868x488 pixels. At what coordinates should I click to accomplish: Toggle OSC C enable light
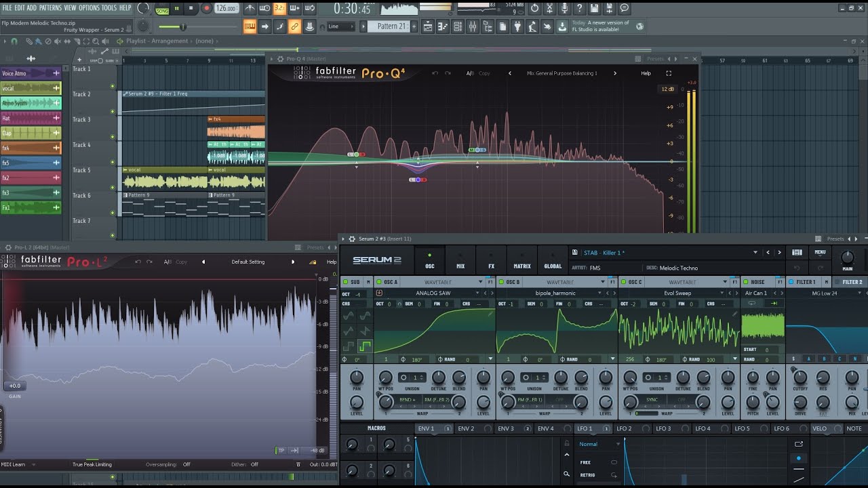pyautogui.click(x=623, y=282)
